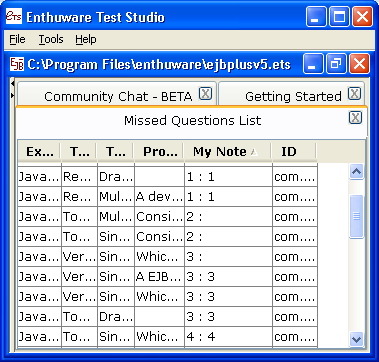Switch to Community Chat - BETA tab

click(117, 94)
